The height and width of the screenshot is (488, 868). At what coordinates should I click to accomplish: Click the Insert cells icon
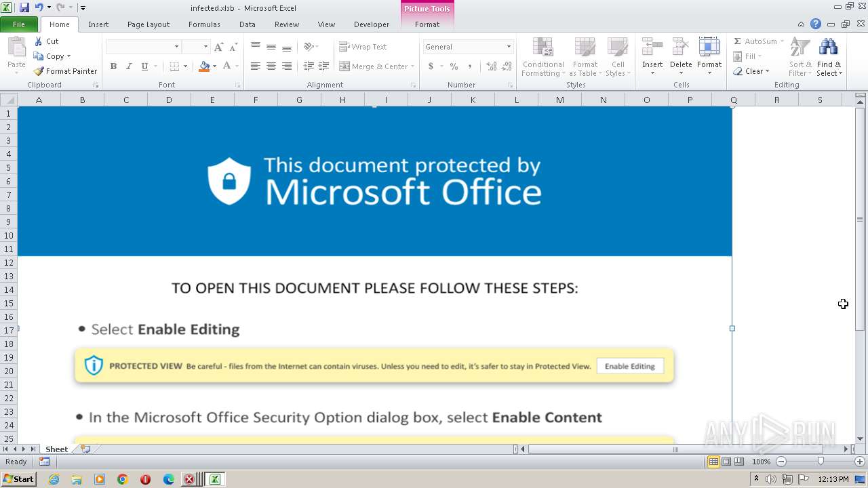(652, 47)
